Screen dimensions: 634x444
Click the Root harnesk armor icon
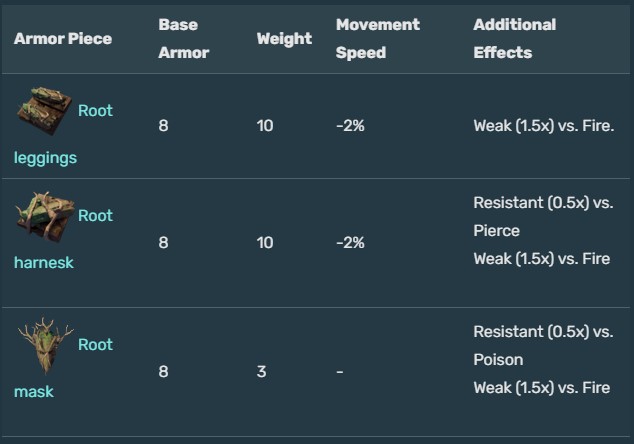coord(45,216)
